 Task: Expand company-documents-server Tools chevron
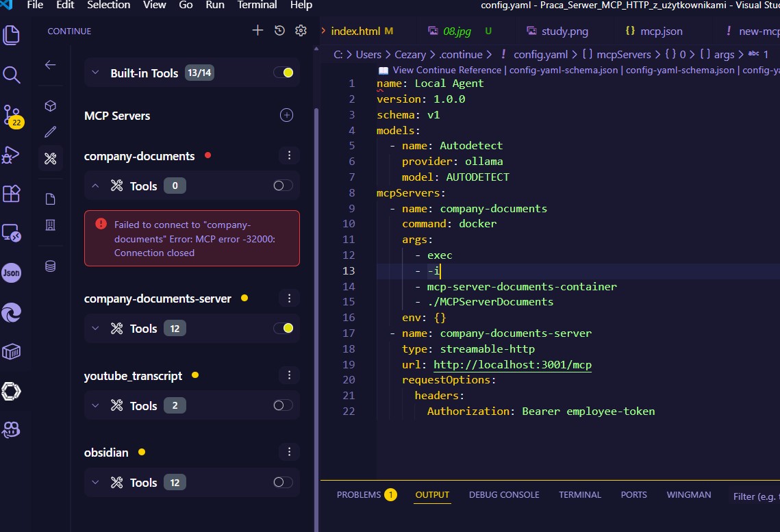[x=95, y=328]
